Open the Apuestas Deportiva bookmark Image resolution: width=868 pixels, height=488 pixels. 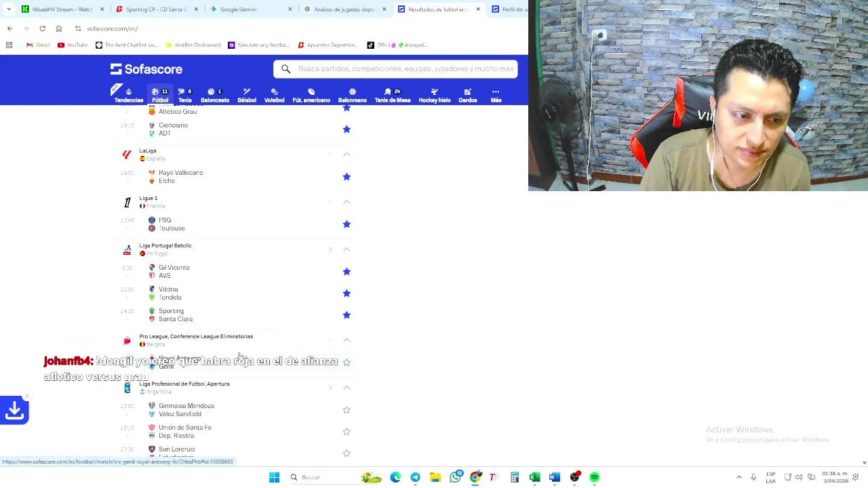point(328,45)
